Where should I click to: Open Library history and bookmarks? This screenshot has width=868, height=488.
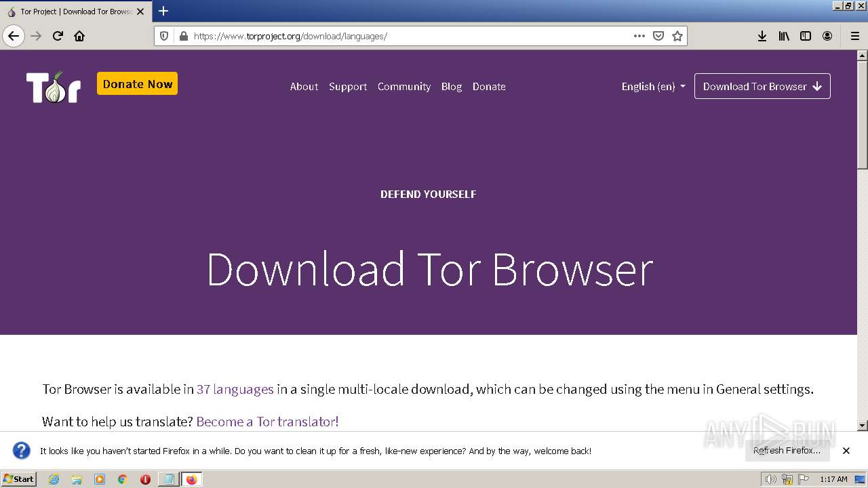(x=784, y=36)
